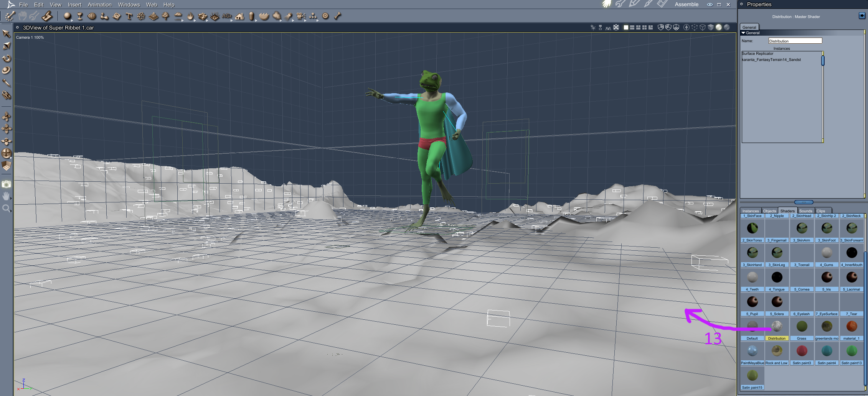Expand the cloud tool flyout arrow
This screenshot has width=868, height=396.
tap(182, 20)
